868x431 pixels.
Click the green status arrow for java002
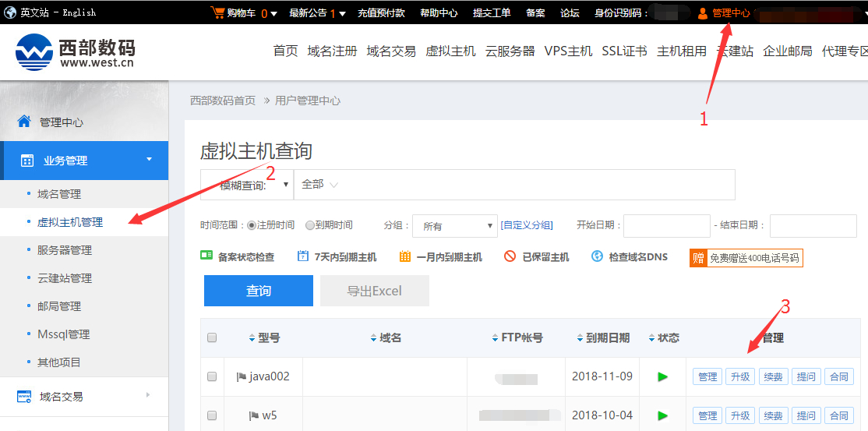tap(662, 376)
